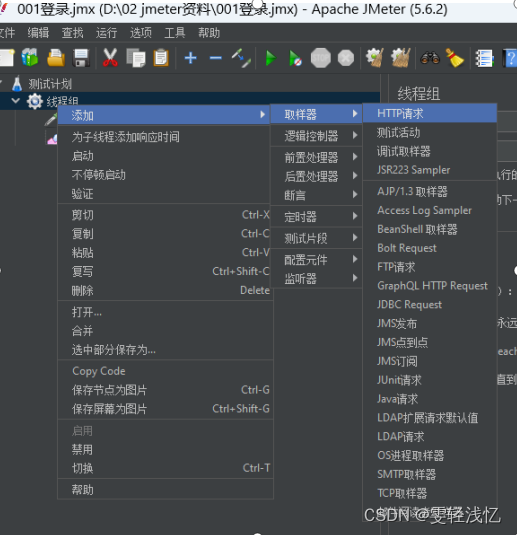Open the 编辑 menu
Viewport: 517px width, 535px height.
click(x=38, y=33)
